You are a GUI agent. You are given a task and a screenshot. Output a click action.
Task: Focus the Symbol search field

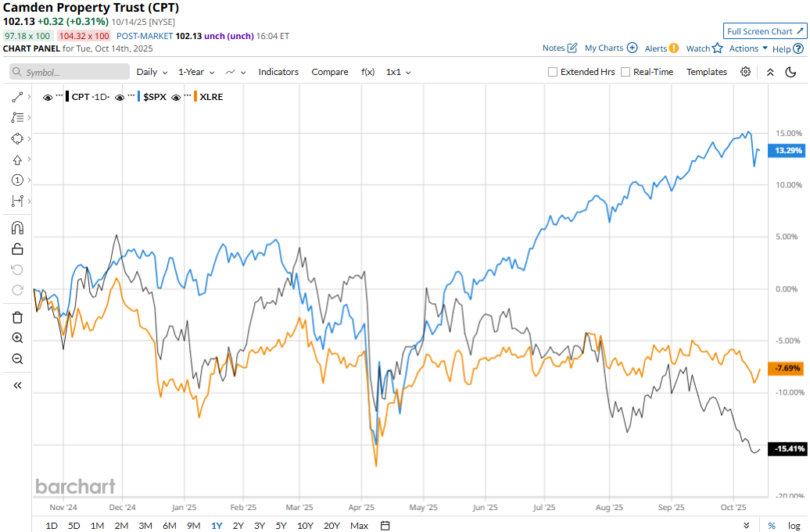pyautogui.click(x=70, y=72)
